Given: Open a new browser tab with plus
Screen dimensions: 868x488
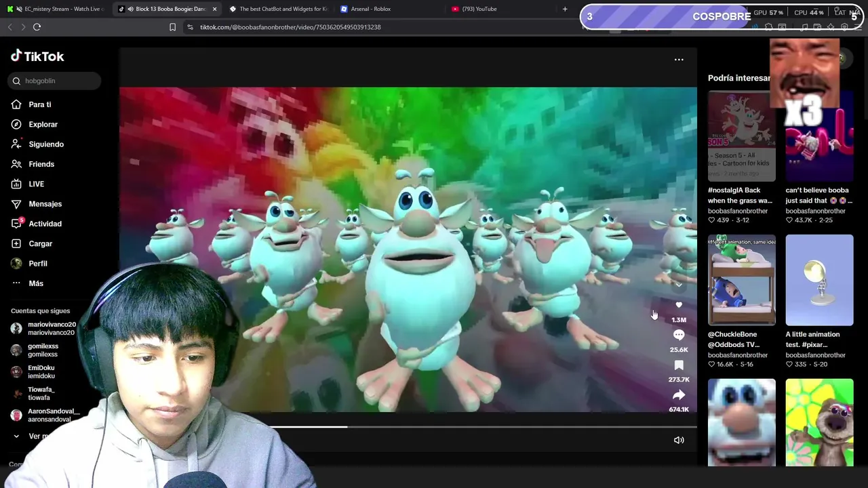Looking at the screenshot, I should pos(565,9).
